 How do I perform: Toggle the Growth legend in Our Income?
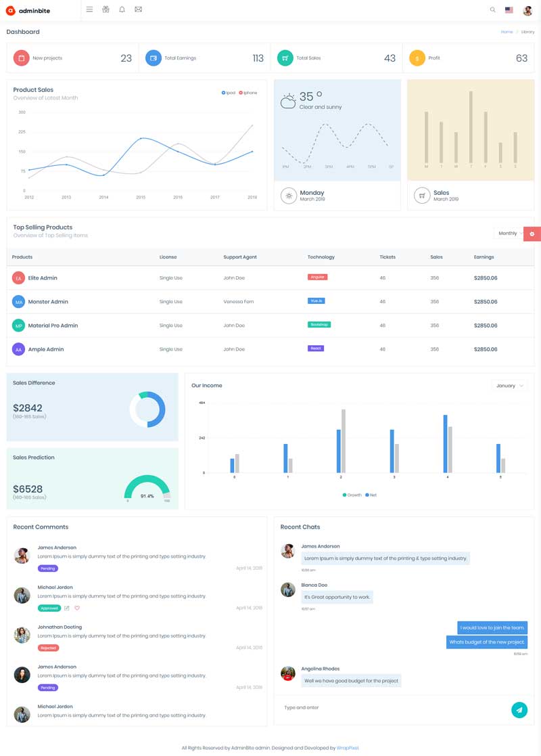point(352,495)
